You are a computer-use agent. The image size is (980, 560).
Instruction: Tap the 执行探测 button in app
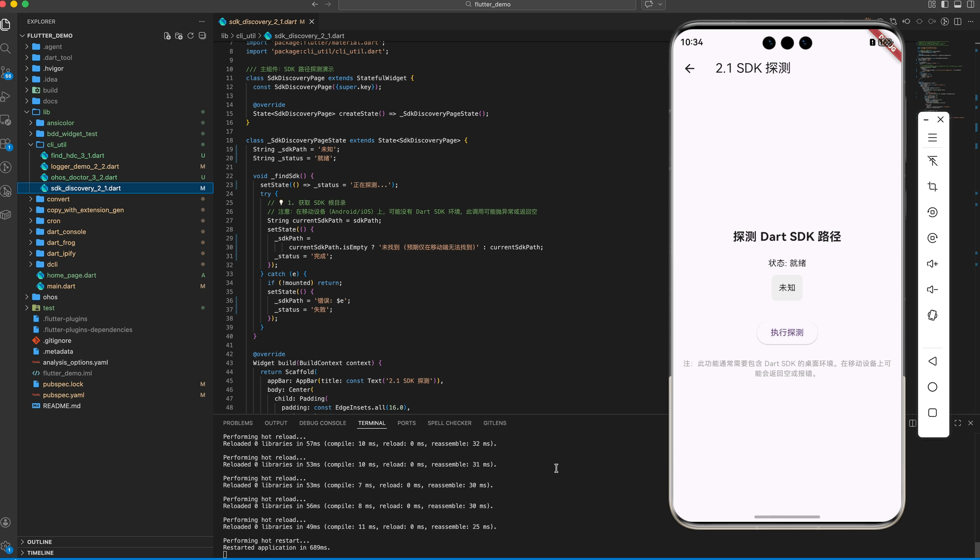tap(786, 332)
